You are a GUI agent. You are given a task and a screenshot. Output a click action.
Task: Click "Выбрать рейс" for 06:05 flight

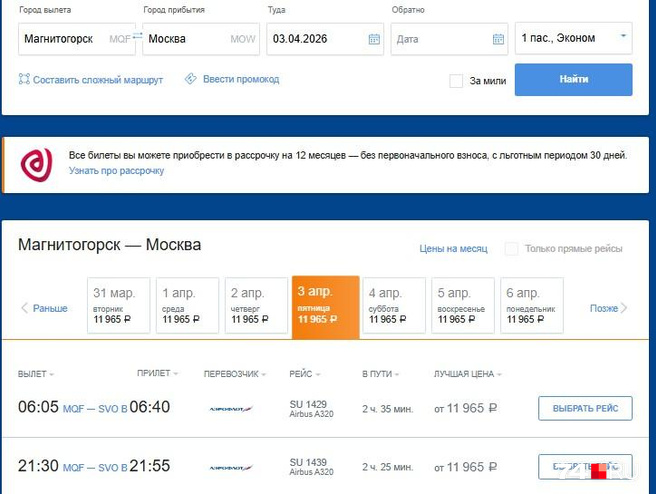click(x=585, y=408)
